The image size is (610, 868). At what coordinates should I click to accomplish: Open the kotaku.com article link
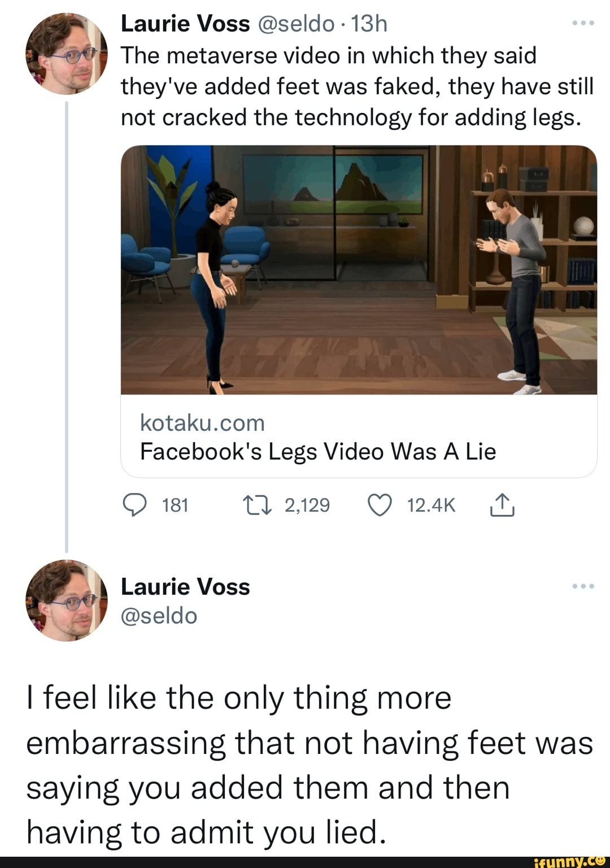202,422
